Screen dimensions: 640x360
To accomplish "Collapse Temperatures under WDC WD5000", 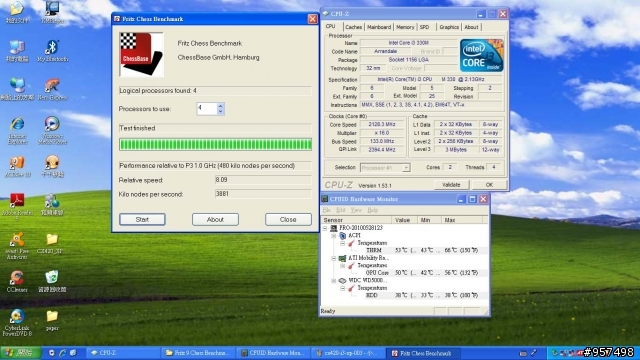I will pos(343,288).
